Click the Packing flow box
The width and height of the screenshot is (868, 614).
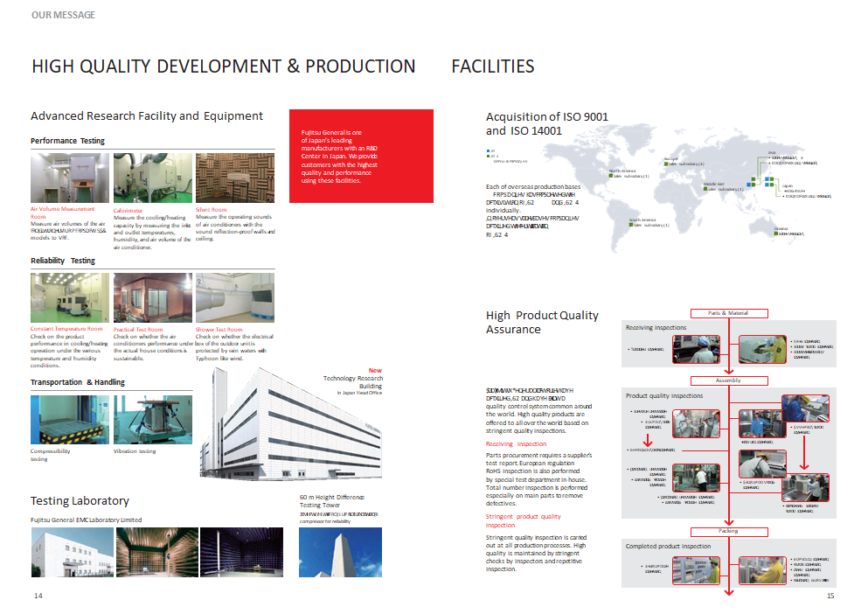coord(729,532)
